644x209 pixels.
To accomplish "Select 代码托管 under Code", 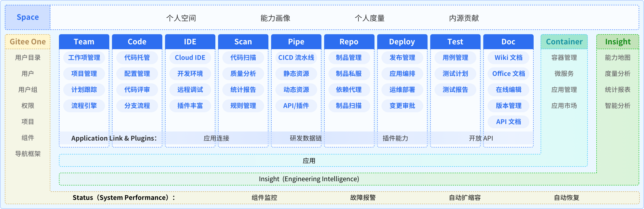I will 137,58.
